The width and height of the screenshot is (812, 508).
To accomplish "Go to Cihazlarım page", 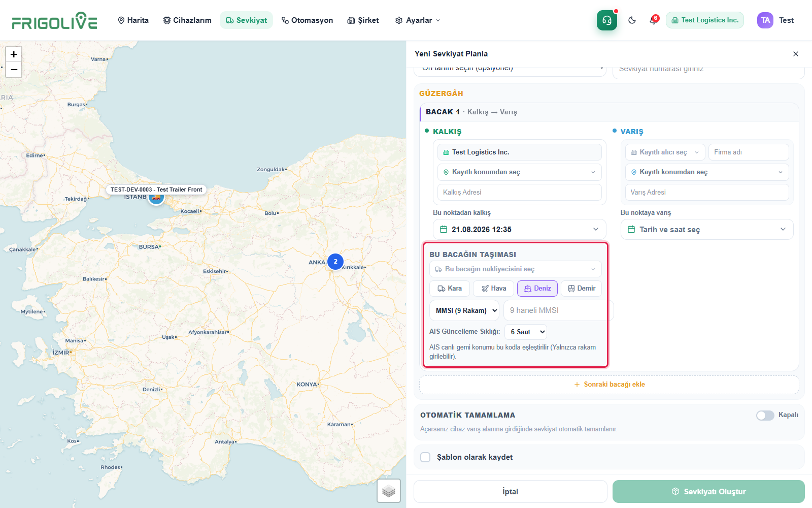I will coord(187,20).
